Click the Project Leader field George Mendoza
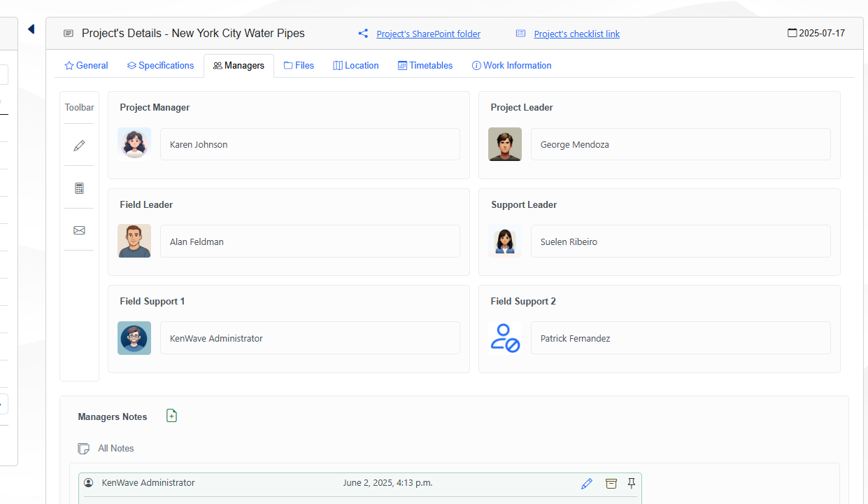868x504 pixels. pyautogui.click(x=680, y=145)
